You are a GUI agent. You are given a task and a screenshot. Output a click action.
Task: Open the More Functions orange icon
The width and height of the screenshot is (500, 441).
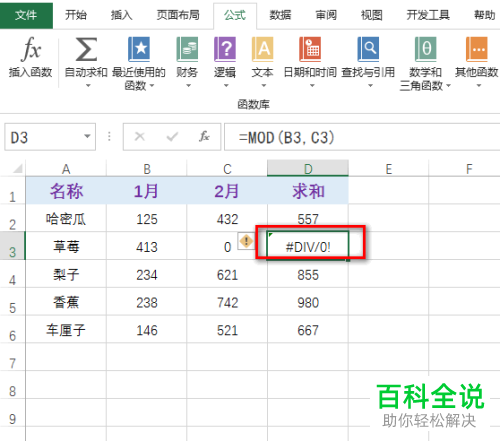click(477, 49)
